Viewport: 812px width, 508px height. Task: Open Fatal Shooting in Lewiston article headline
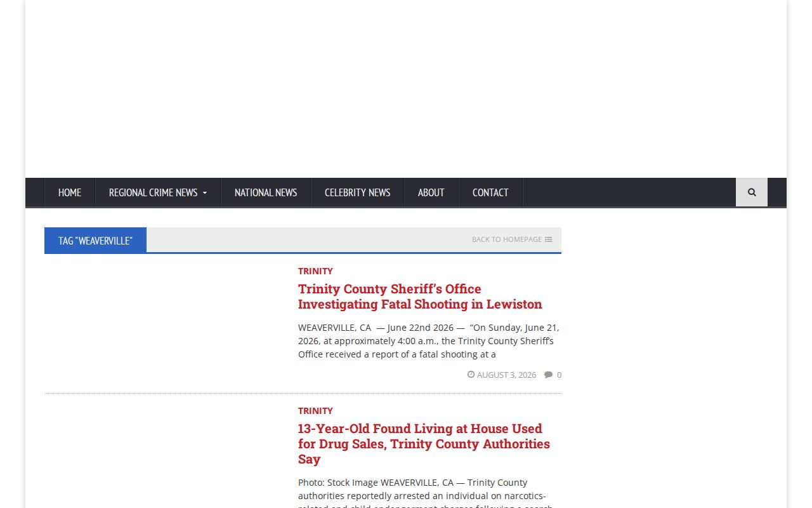coord(420,297)
